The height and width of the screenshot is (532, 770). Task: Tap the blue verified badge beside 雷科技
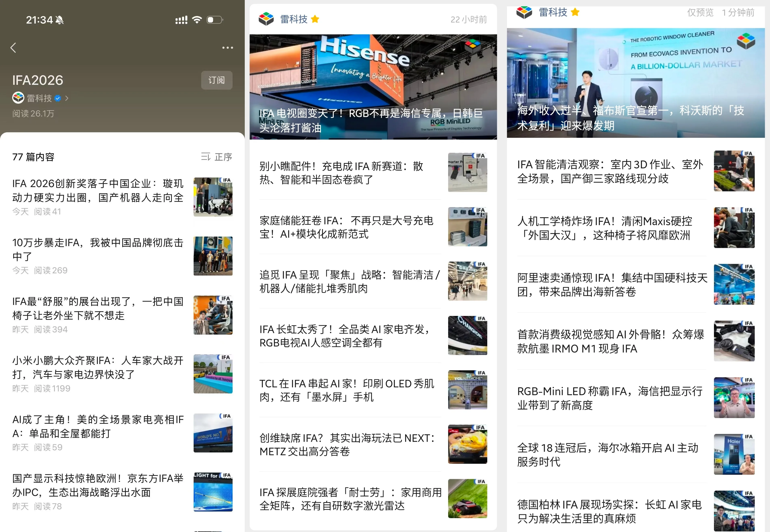[58, 98]
